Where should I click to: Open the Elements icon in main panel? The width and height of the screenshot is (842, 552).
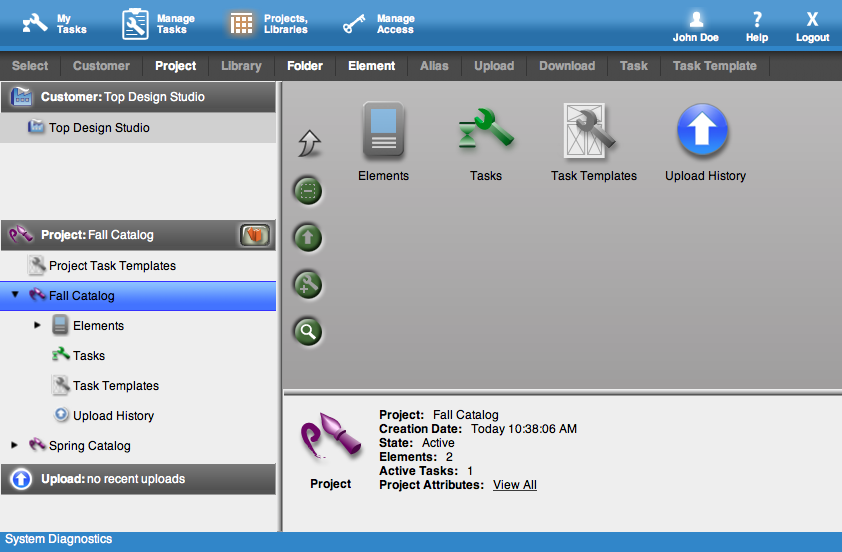tap(383, 133)
